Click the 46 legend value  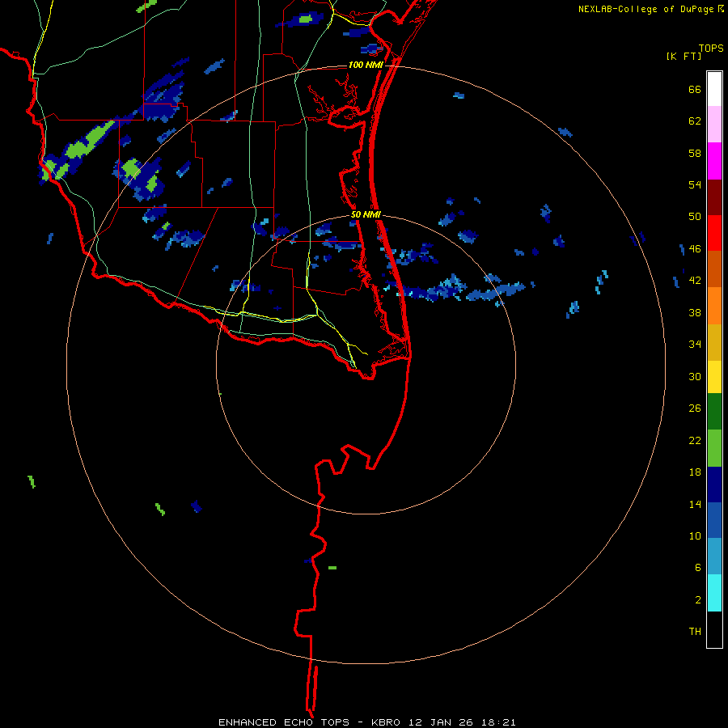(695, 249)
